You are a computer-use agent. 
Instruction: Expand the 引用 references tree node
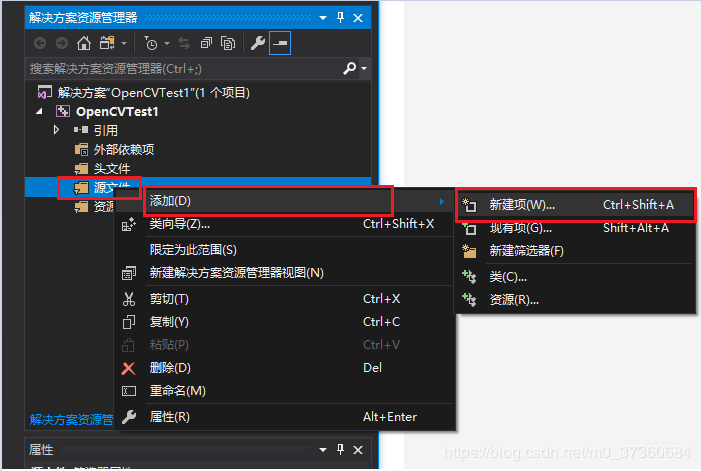pyautogui.click(x=57, y=130)
